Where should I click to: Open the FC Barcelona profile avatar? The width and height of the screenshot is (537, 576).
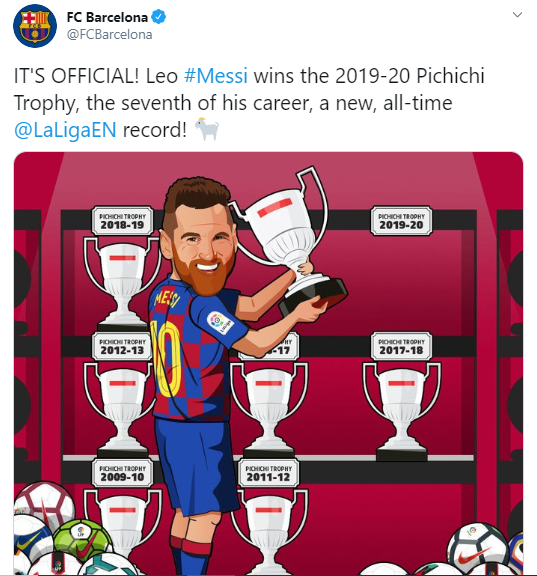[x=35, y=26]
